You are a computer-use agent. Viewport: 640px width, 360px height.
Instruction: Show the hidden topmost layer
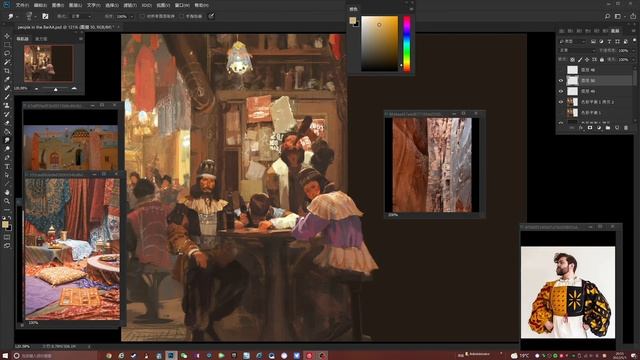[561, 70]
